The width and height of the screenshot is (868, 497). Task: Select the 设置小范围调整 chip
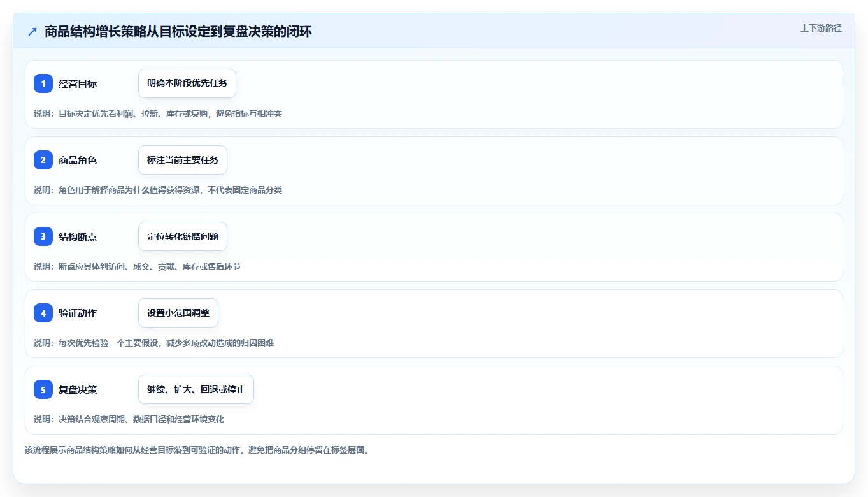(x=178, y=313)
